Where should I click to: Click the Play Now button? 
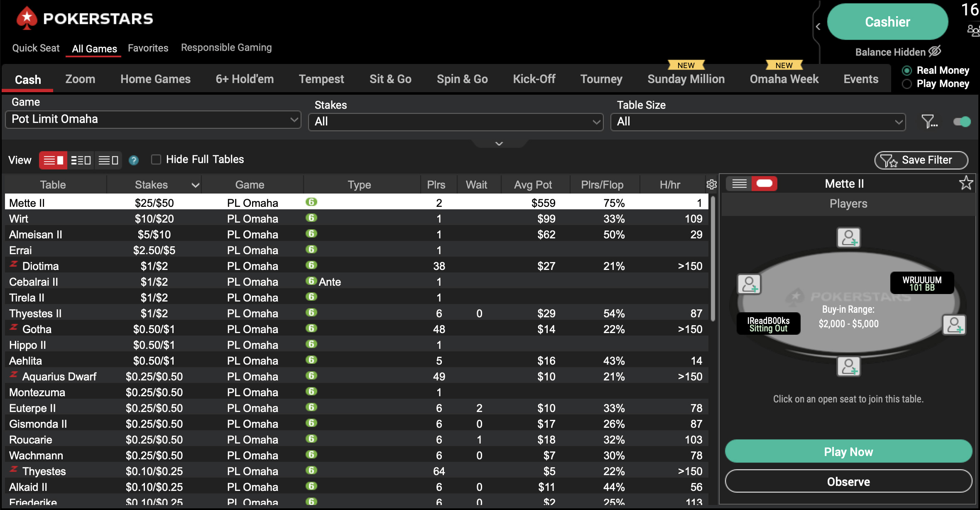(x=848, y=451)
